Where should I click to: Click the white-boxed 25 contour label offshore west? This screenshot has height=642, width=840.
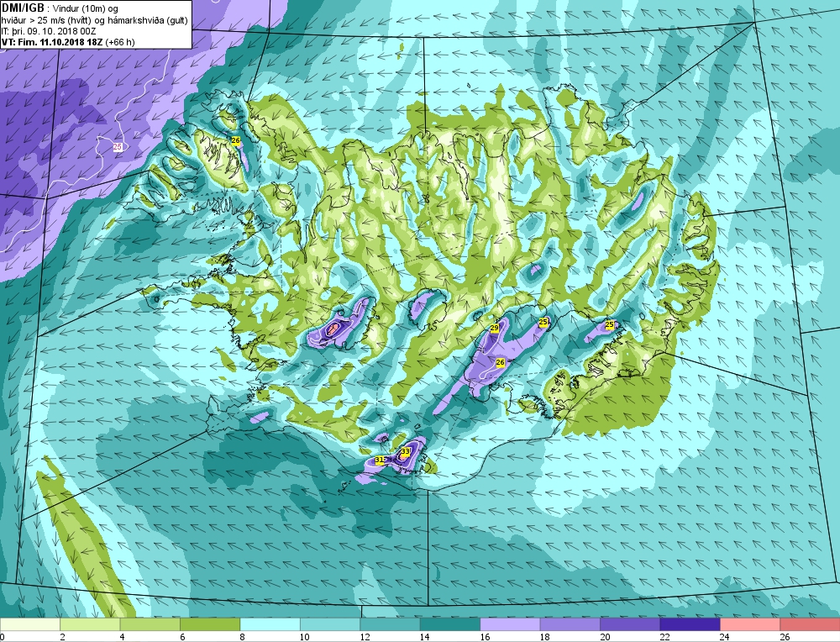[x=118, y=146]
